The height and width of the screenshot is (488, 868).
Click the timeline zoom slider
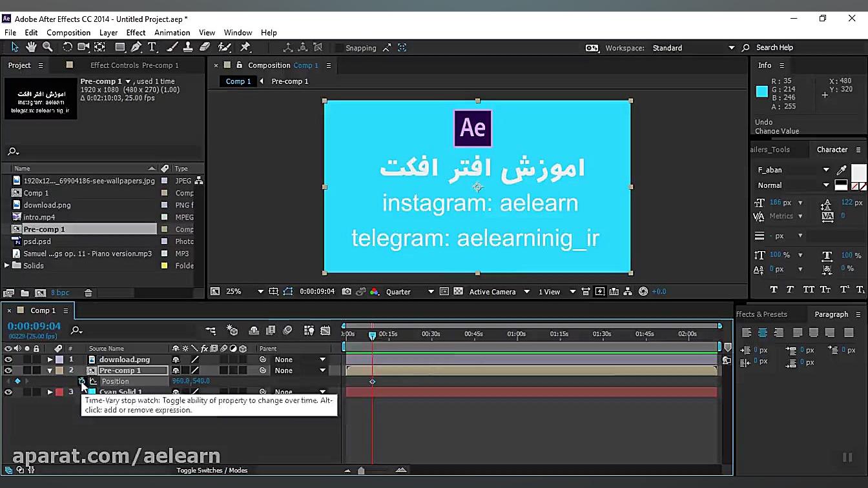pos(361,471)
